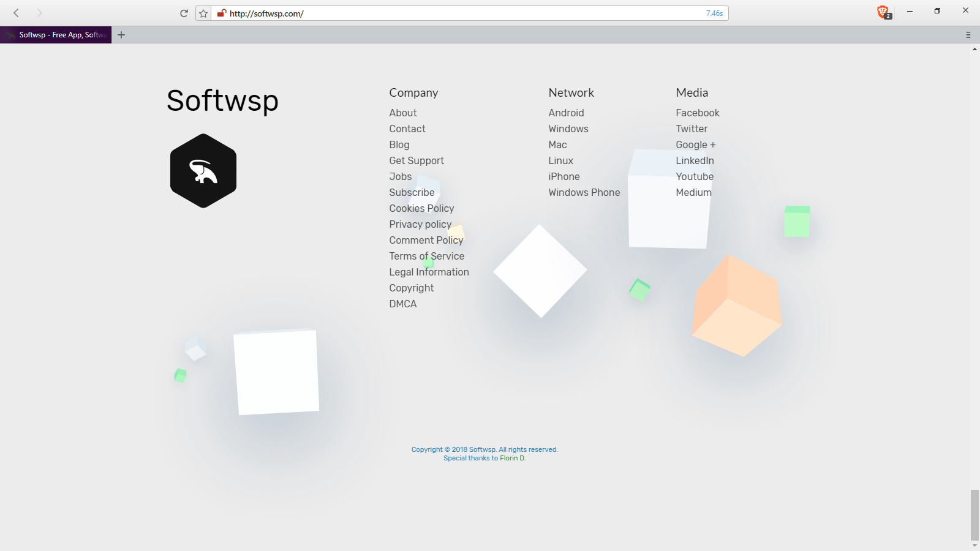This screenshot has width=980, height=551.
Task: Open the Windows network link
Action: [x=568, y=129]
